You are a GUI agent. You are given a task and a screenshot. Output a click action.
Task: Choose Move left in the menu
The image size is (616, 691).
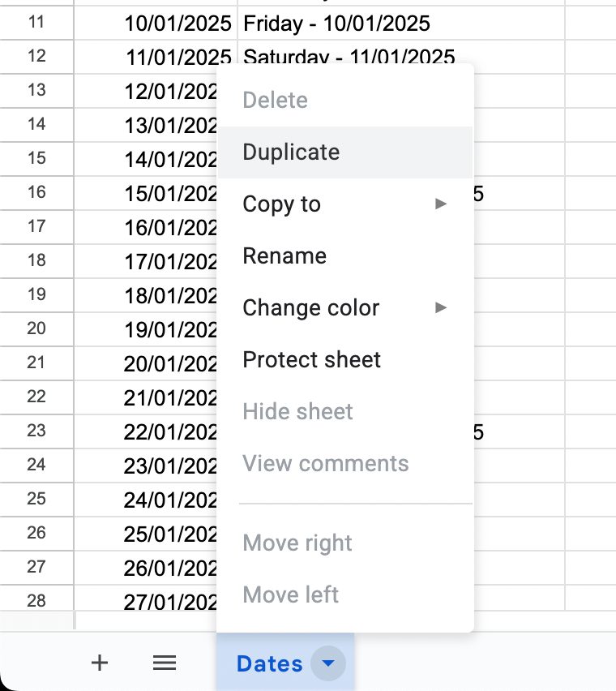point(290,595)
